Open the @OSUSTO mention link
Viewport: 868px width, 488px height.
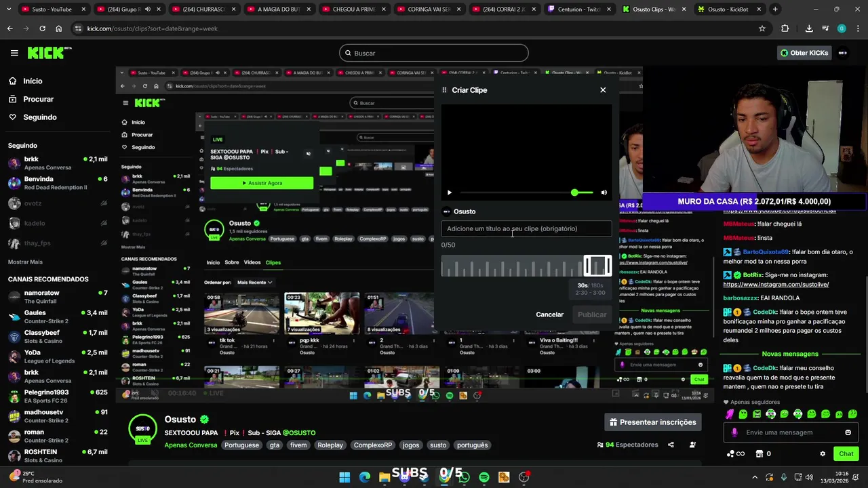point(299,432)
